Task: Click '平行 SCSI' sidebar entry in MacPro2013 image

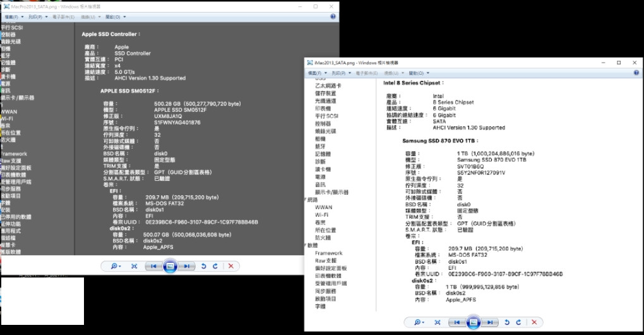Action: click(x=11, y=28)
